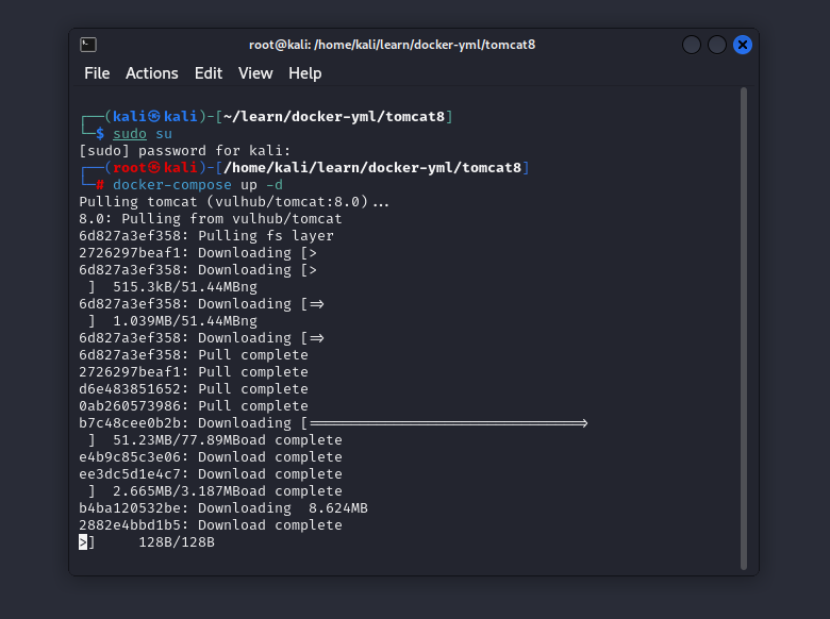Click 'd6e483851652: Pull complete' line
Viewport: 830px width, 619px height.
tap(194, 389)
